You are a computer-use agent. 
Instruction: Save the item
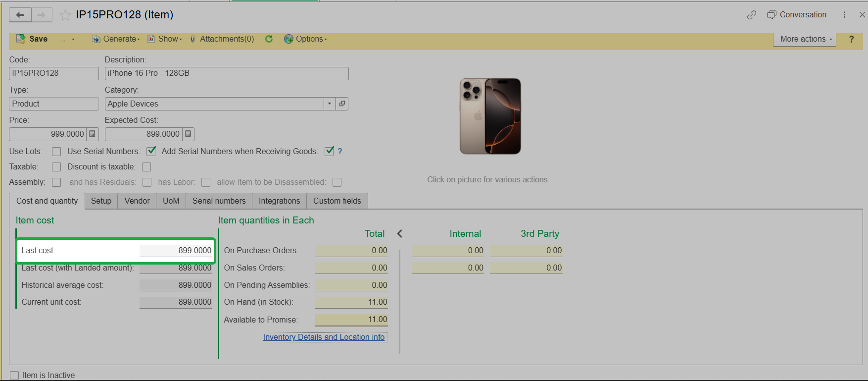tap(32, 39)
